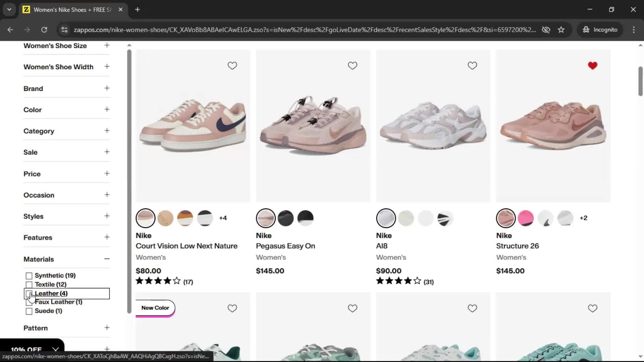
Task: Open the Incognito profile chip
Action: [600, 29]
